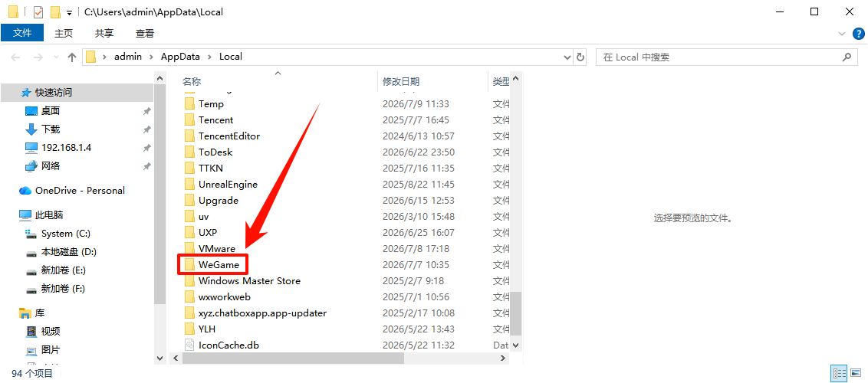Open the Customize Quick Access Toolbar dropdown
This screenshot has height=383, width=868.
tap(69, 12)
